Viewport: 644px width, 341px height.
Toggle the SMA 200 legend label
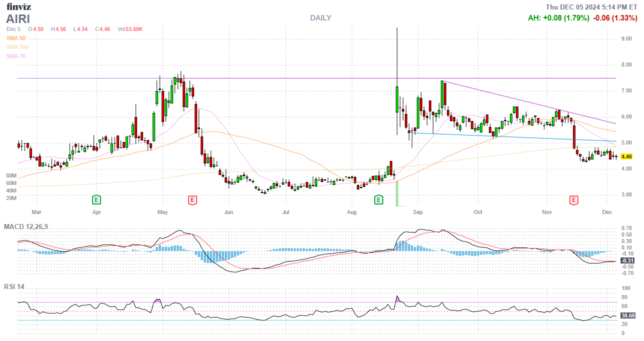click(x=18, y=47)
